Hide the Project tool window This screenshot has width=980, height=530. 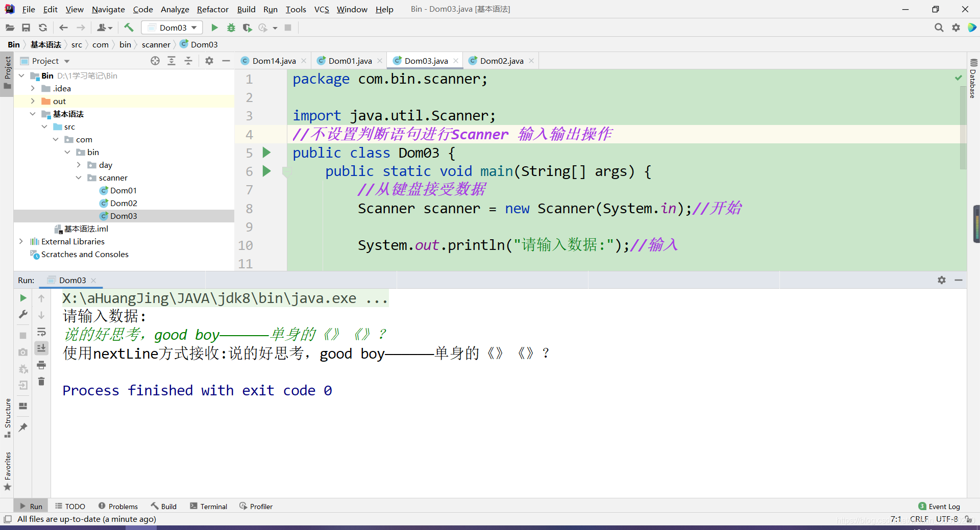point(226,61)
